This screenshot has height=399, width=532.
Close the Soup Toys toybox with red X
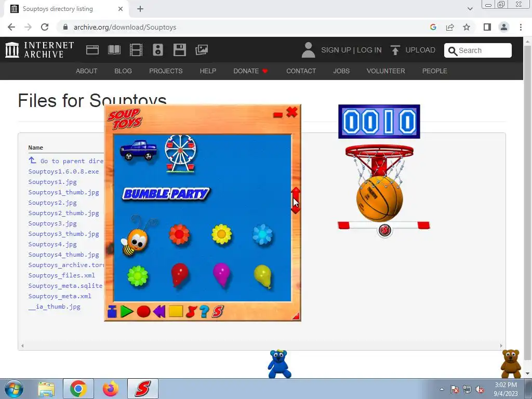[292, 112]
